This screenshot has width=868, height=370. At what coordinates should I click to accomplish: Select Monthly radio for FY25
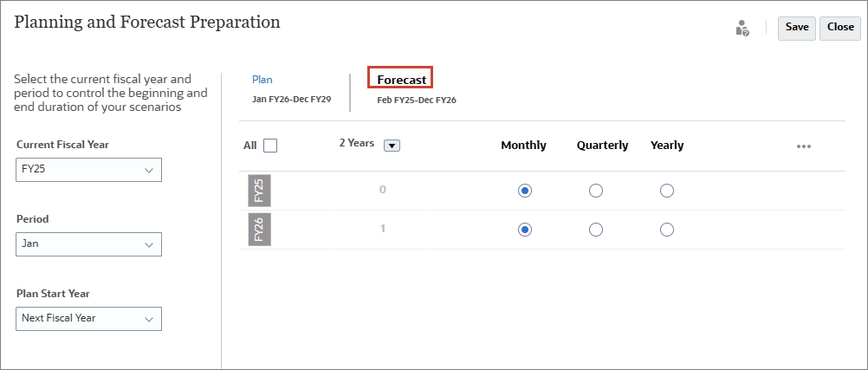click(525, 191)
